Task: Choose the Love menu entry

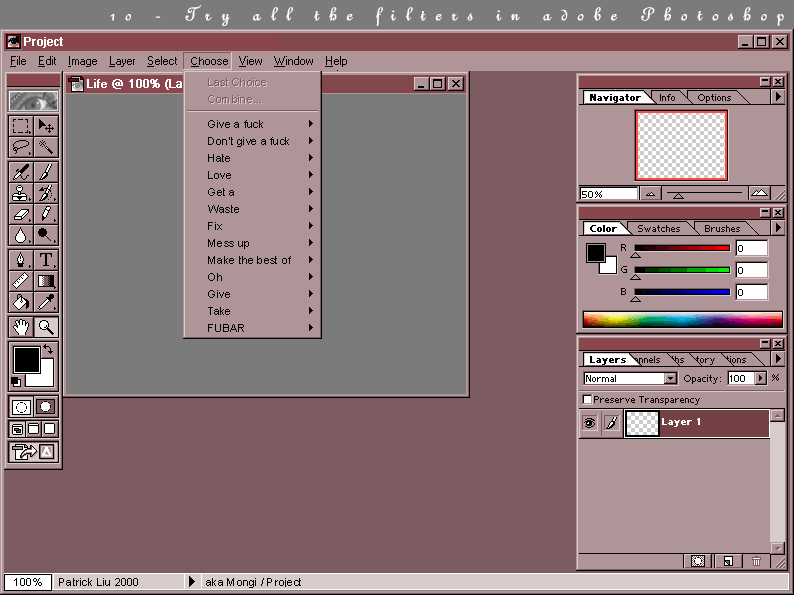Action: pos(219,175)
